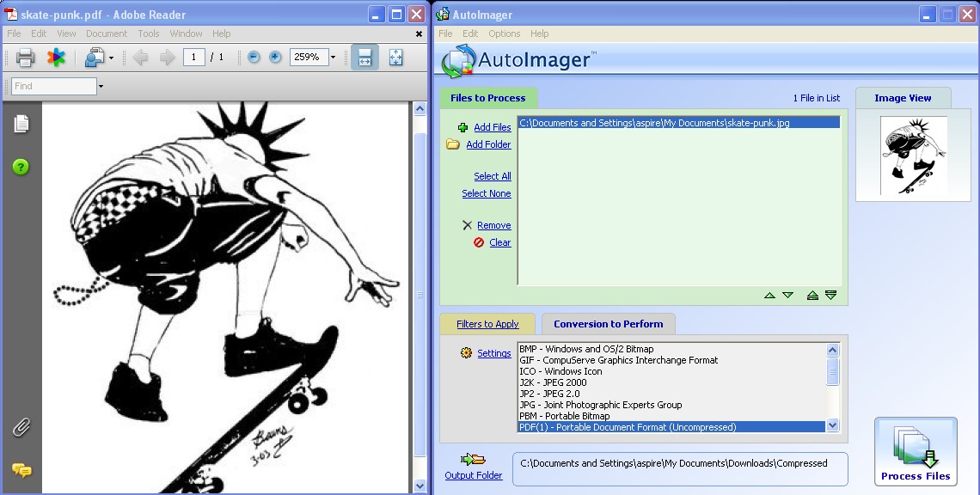Zoom in with the plus button
This screenshot has width=980, height=495.
tap(275, 57)
